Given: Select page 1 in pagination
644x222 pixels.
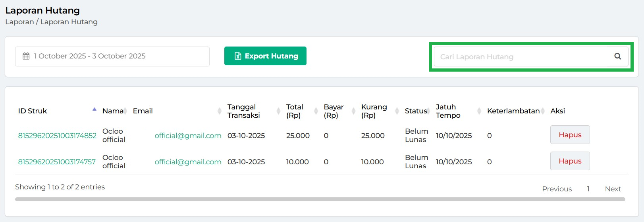Looking at the screenshot, I should pos(588,189).
